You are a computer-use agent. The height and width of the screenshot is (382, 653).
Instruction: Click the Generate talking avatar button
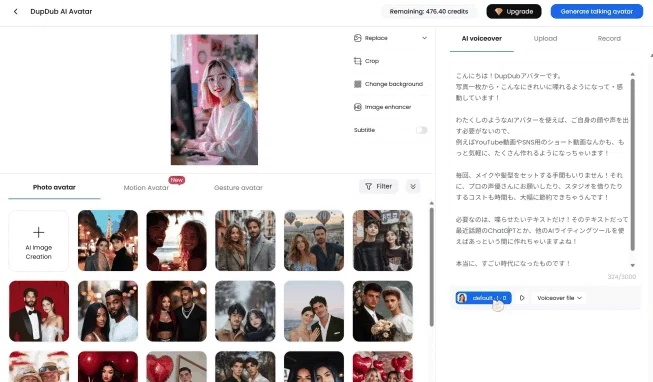[596, 11]
